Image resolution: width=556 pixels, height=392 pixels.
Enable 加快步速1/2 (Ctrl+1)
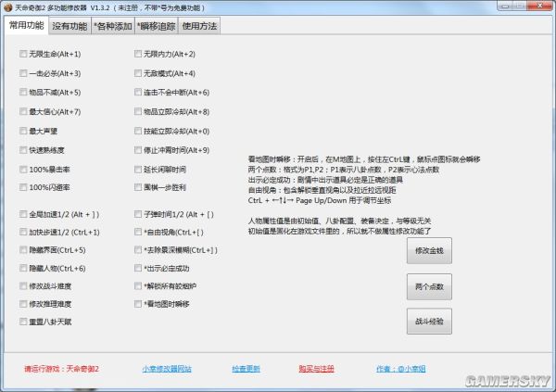coord(23,232)
